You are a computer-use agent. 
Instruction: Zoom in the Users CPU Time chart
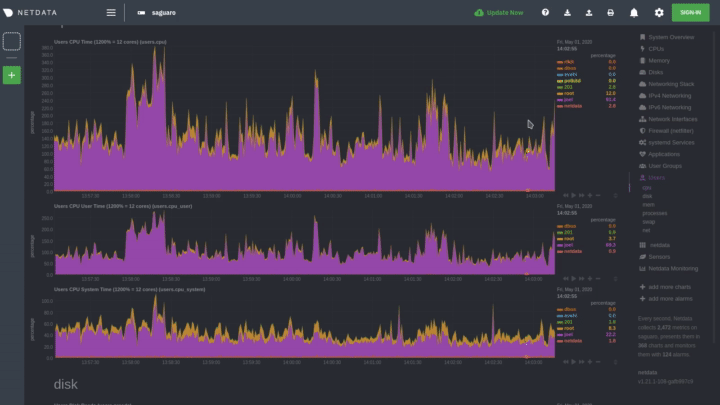pyautogui.click(x=590, y=196)
